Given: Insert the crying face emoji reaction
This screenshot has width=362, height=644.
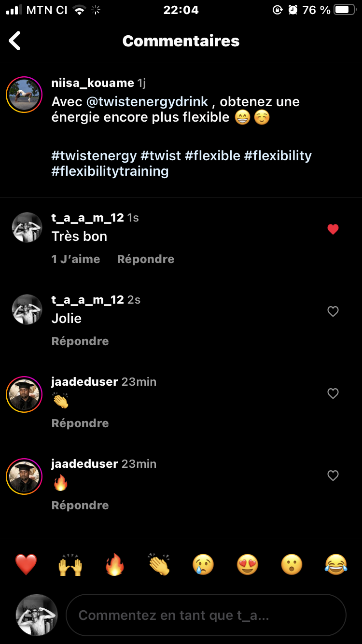Looking at the screenshot, I should tap(203, 564).
